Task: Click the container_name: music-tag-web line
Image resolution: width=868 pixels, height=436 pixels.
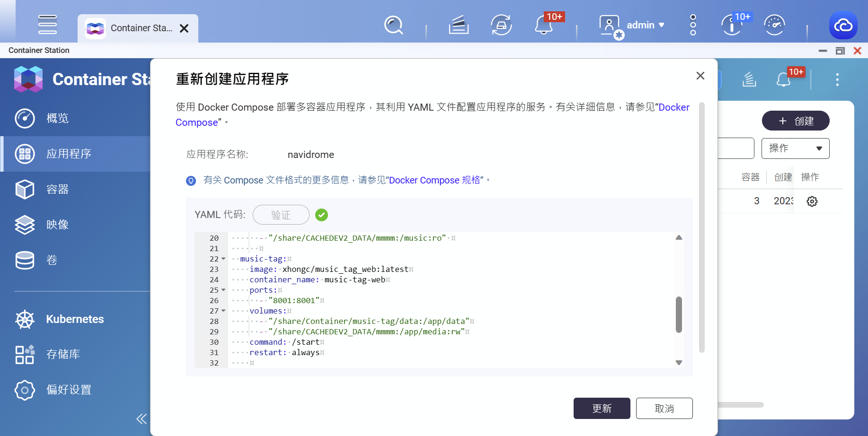Action: (318, 279)
